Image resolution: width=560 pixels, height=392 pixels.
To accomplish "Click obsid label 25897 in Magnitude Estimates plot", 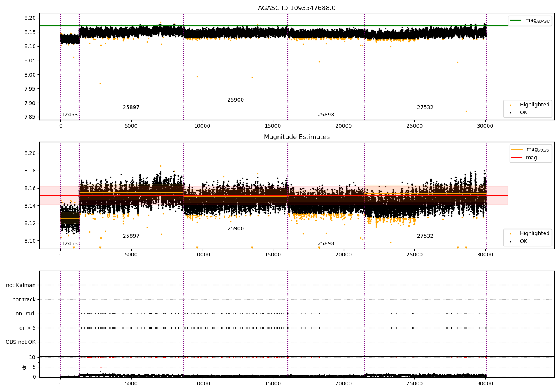I will 131,236.
